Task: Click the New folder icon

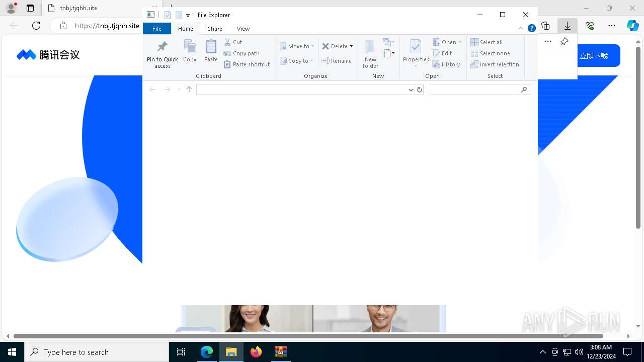Action: (x=370, y=47)
